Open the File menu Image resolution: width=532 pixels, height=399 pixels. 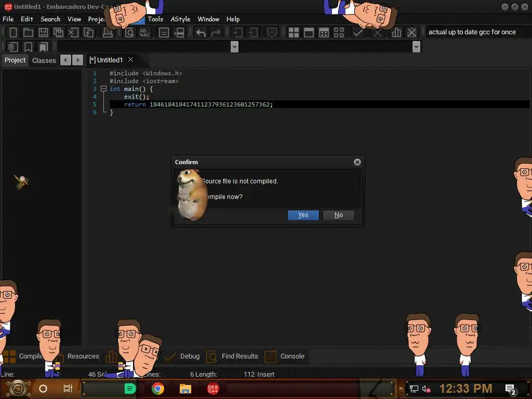8,19
